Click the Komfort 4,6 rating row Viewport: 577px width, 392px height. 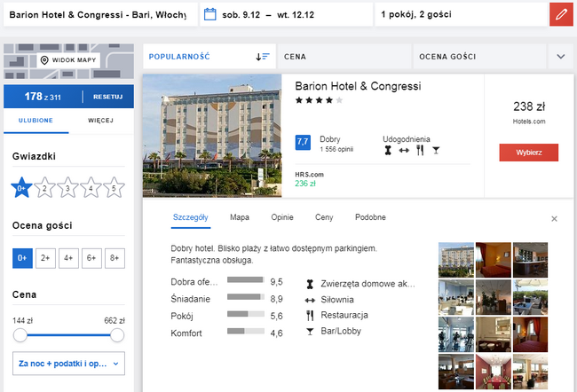pos(226,333)
